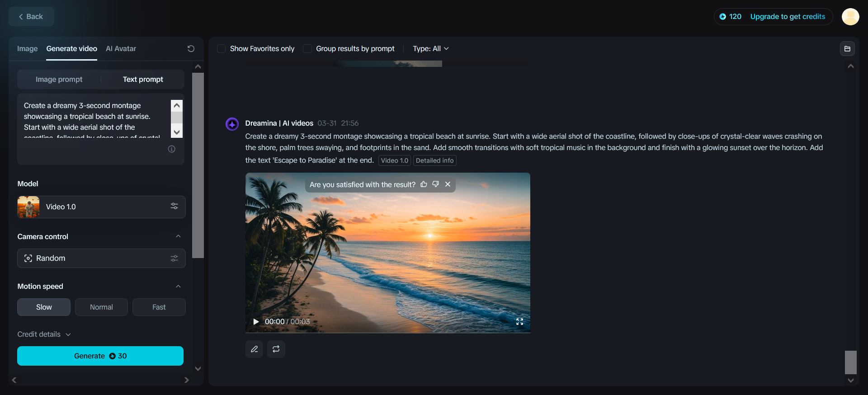Open the user profile avatar
The image size is (868, 395).
click(x=850, y=17)
